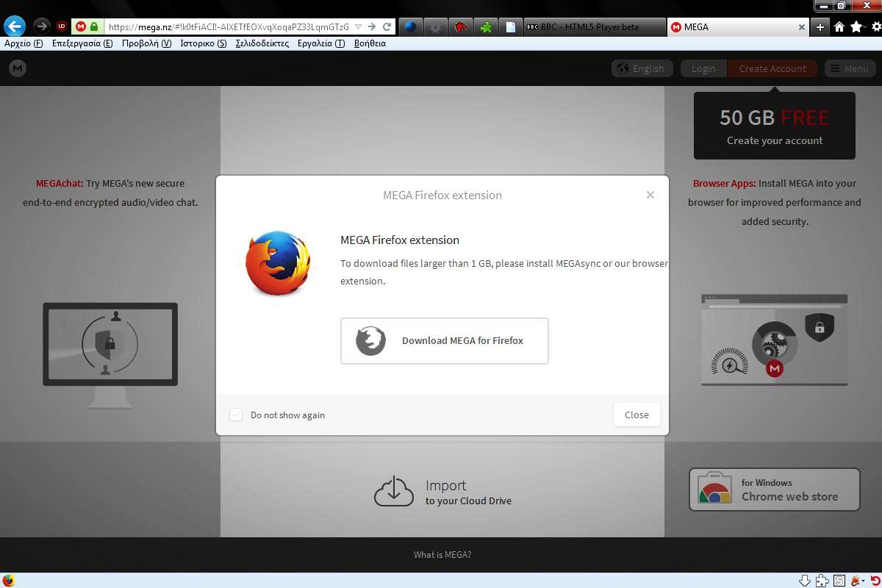Click the add-ons puzzle icon in status bar
The image size is (882, 588).
point(822,581)
